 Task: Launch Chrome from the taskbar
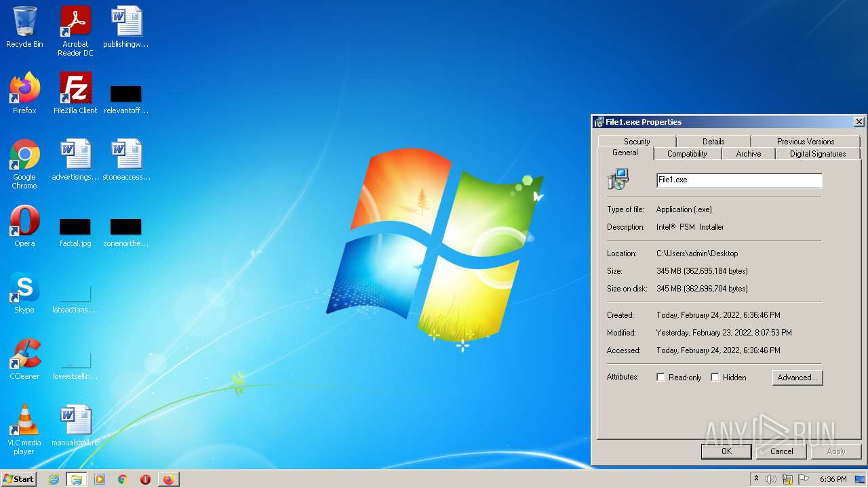pos(123,479)
